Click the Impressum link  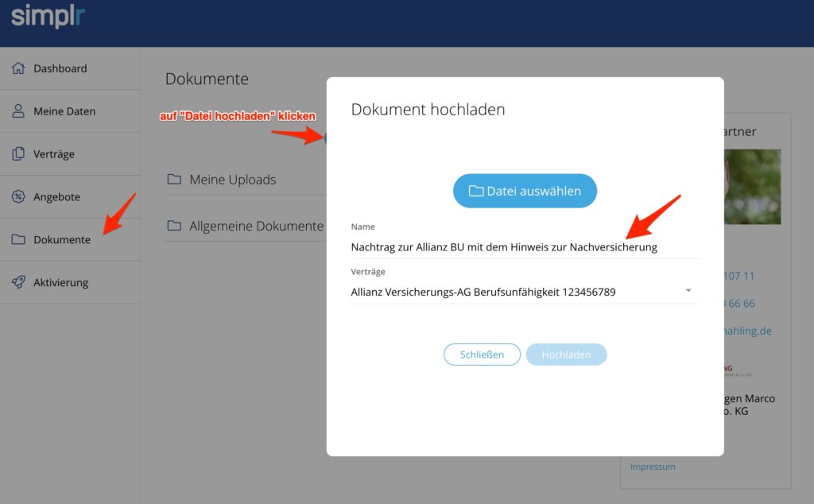[653, 467]
